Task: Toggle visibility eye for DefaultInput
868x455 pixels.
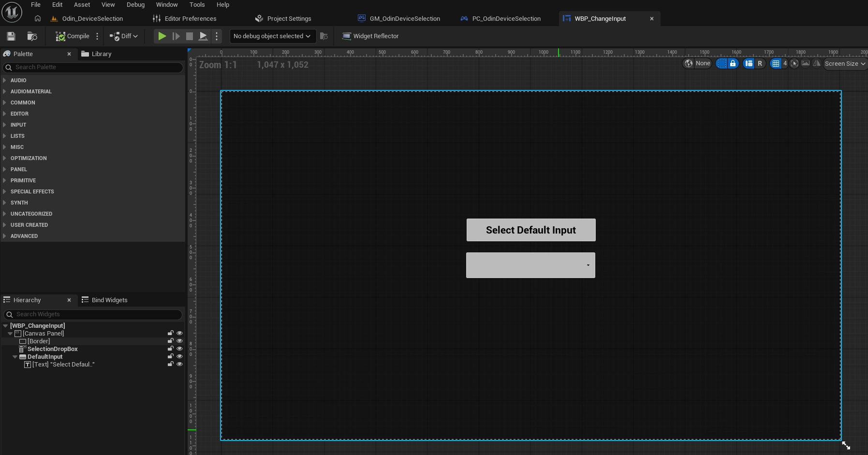Action: [179, 356]
